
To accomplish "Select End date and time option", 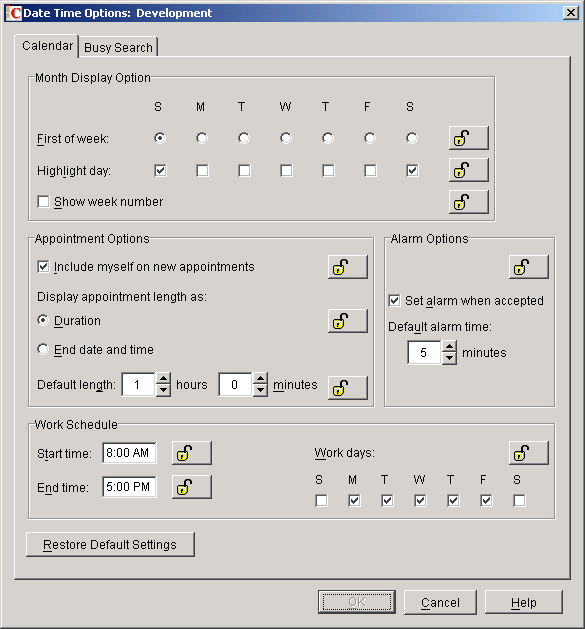I will click(x=43, y=349).
